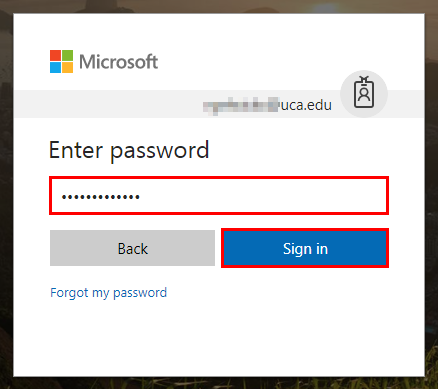Click the empty area of the password box
This screenshot has width=438, height=389.
263,196
